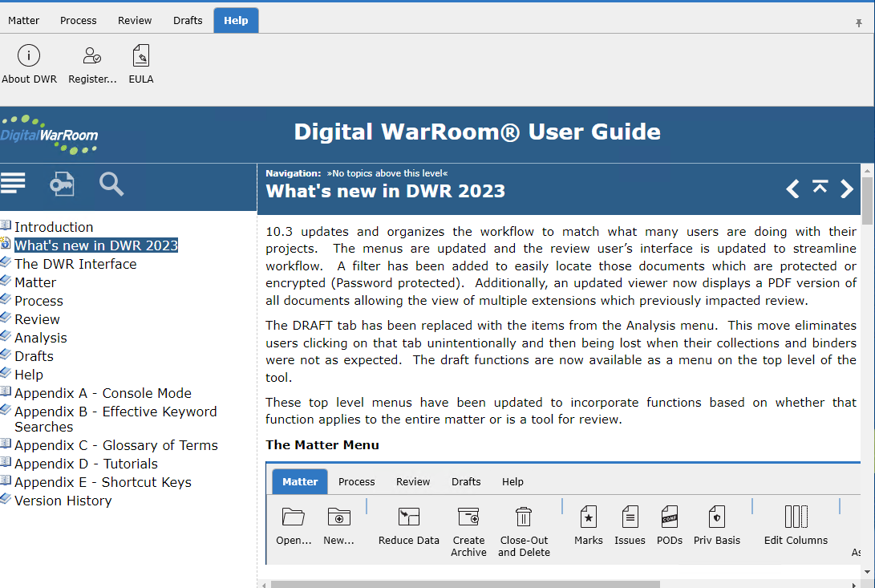Open the EULA document icon
This screenshot has width=875, height=588.
click(x=141, y=56)
